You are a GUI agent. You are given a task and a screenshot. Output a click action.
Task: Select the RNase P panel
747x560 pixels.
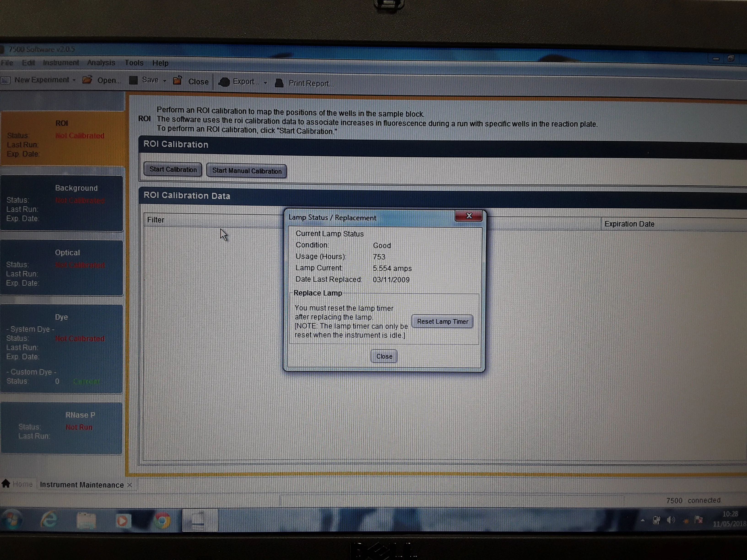pos(62,428)
